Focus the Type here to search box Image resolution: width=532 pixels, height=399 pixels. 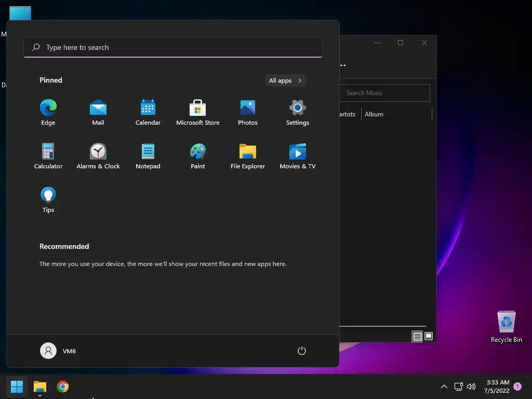click(x=172, y=47)
